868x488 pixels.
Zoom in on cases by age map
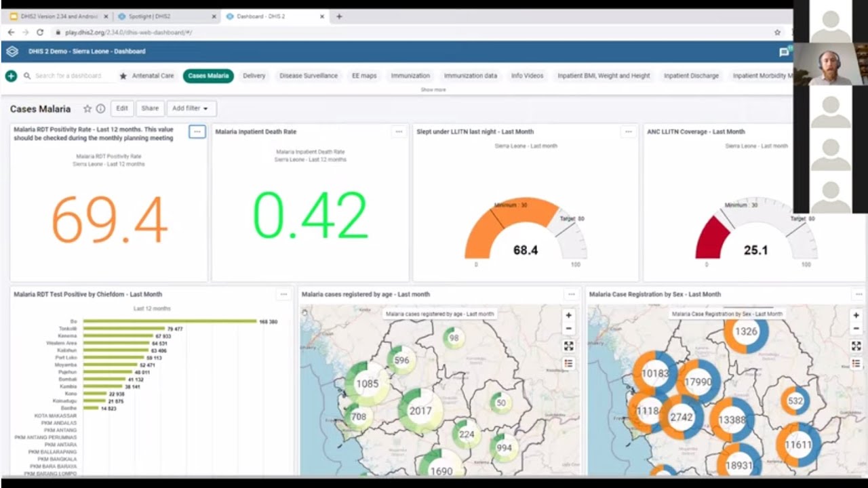coord(569,315)
